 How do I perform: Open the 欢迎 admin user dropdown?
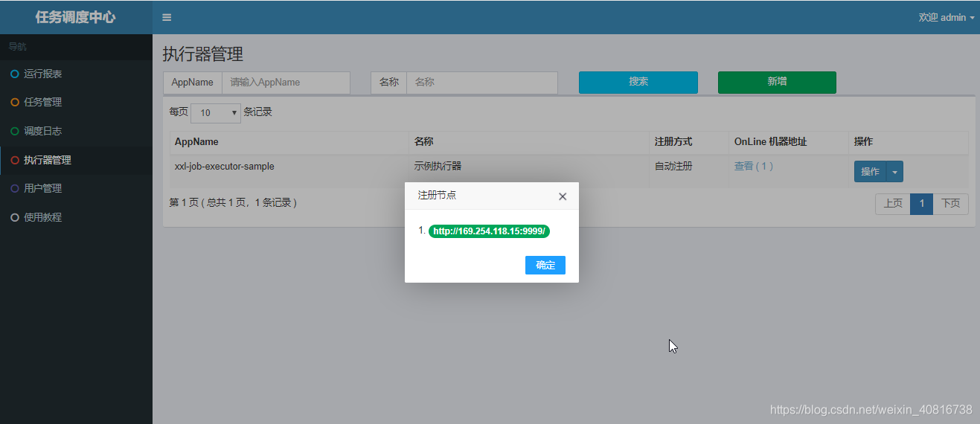pyautogui.click(x=947, y=17)
